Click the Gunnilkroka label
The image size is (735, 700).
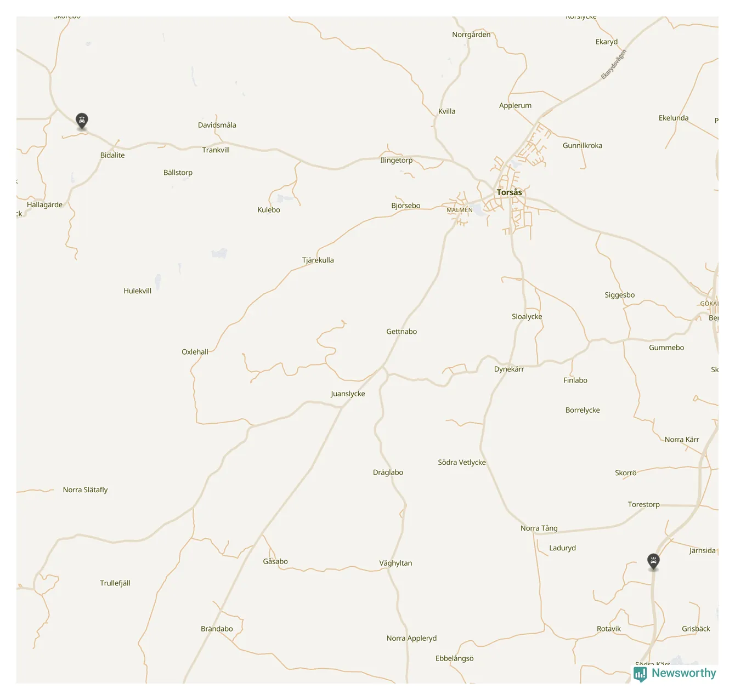(x=583, y=146)
